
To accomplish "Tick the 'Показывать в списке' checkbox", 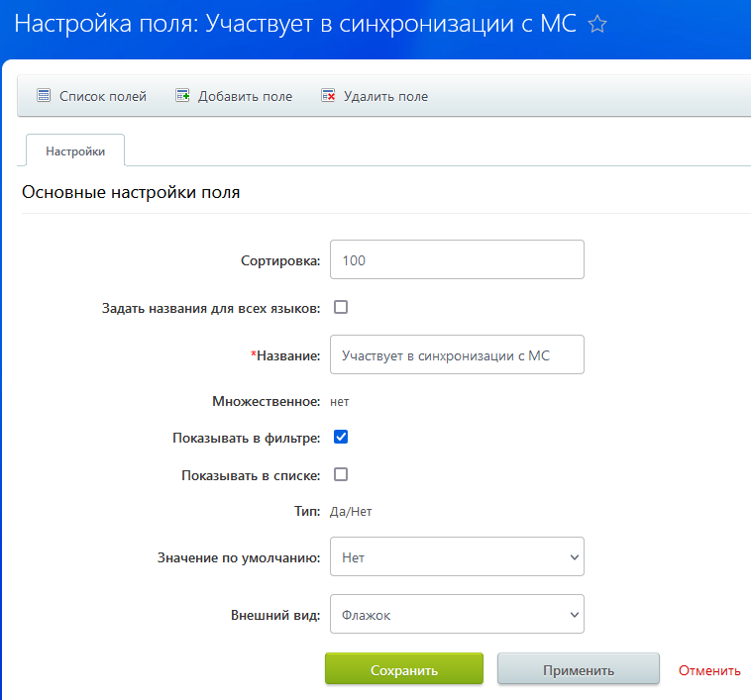I will pos(341,474).
